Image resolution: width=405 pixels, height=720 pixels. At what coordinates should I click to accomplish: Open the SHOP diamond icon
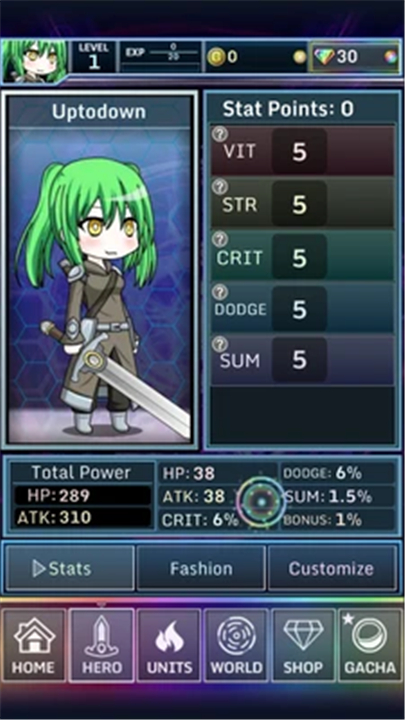(x=304, y=645)
